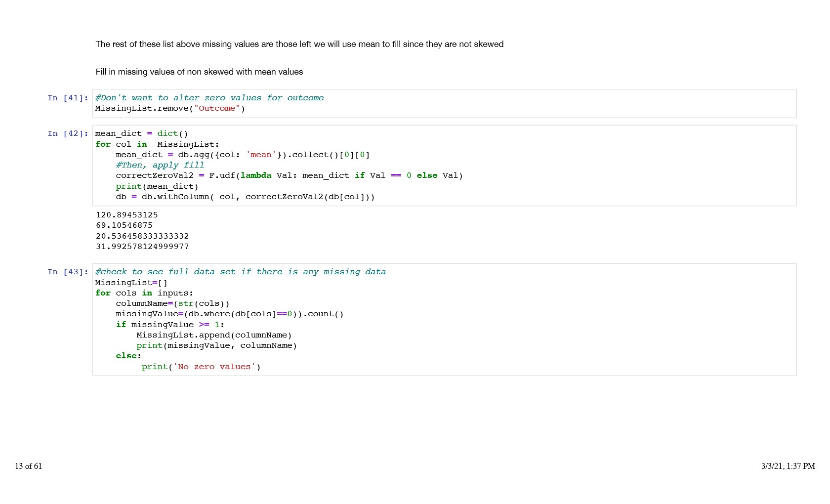Click the "Outcome" string in cell 41
This screenshot has width=830, height=504.
(x=217, y=108)
